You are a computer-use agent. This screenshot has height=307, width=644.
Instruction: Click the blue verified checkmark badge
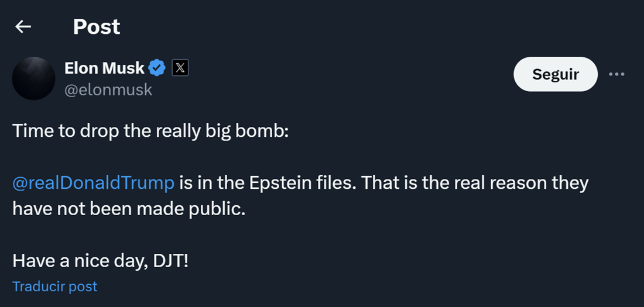pyautogui.click(x=156, y=68)
